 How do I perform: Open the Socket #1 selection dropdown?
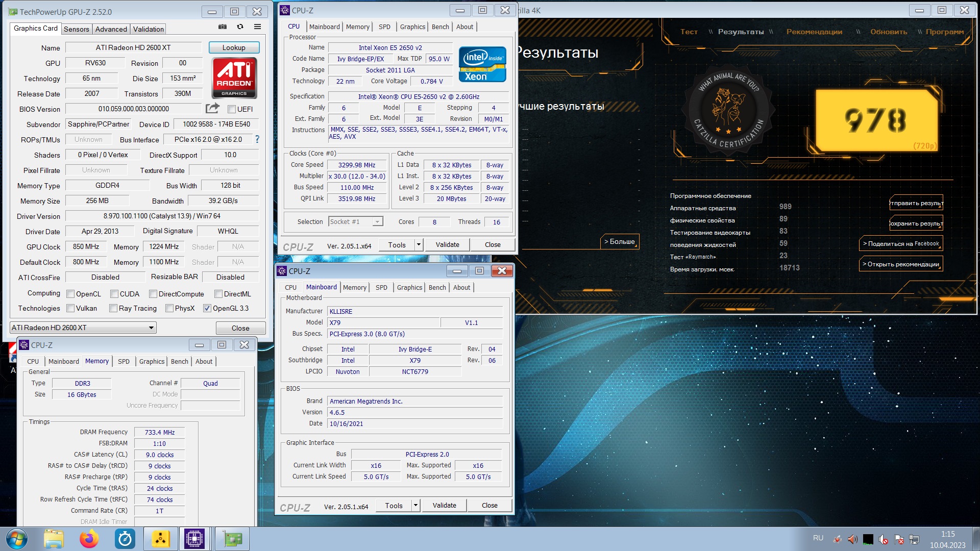[x=356, y=221]
